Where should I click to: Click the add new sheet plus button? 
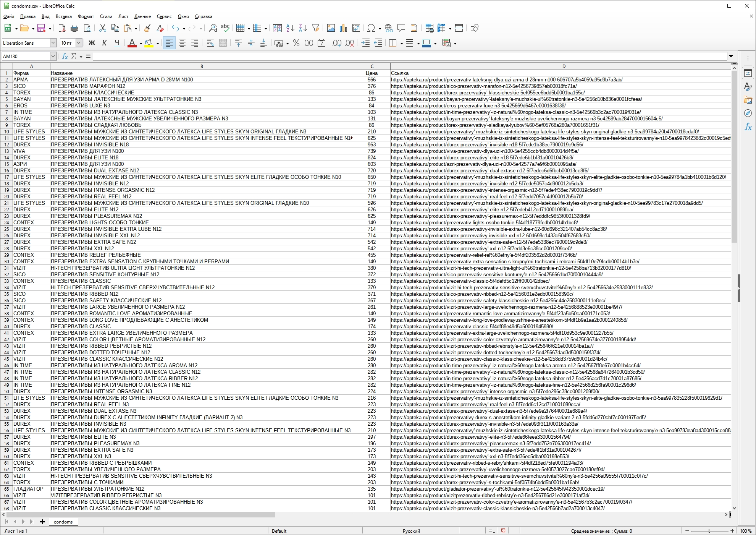point(42,522)
